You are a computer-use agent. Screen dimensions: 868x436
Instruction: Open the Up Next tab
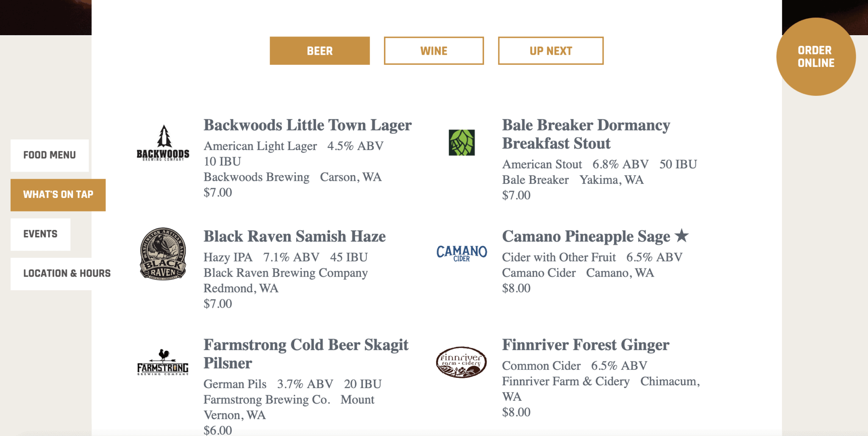pos(551,51)
